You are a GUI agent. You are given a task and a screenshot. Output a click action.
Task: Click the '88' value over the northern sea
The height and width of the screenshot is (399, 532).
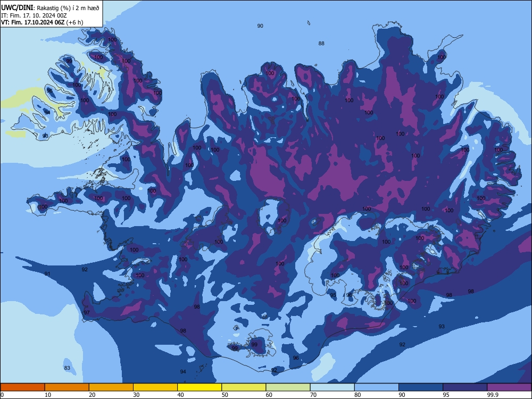pyautogui.click(x=321, y=44)
